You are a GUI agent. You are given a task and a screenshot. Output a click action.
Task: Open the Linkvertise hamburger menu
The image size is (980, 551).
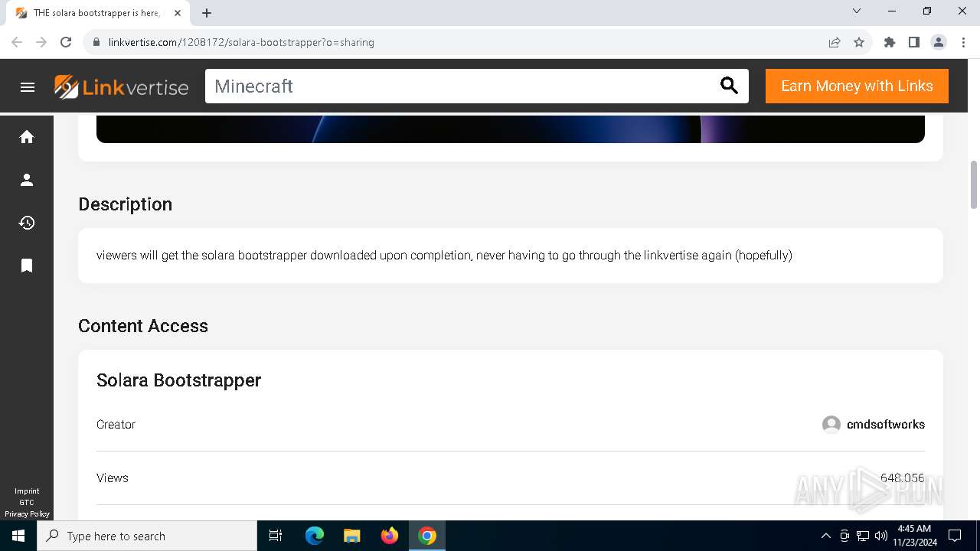(x=28, y=86)
